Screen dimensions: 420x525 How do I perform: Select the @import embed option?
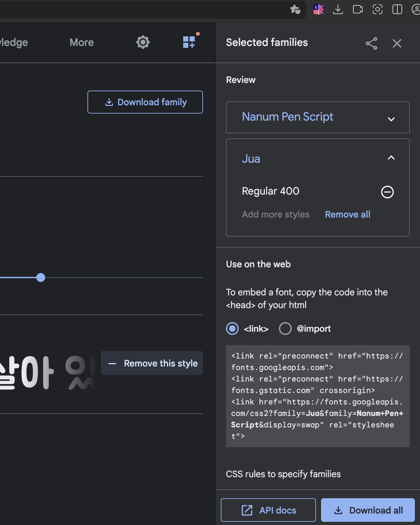(285, 329)
